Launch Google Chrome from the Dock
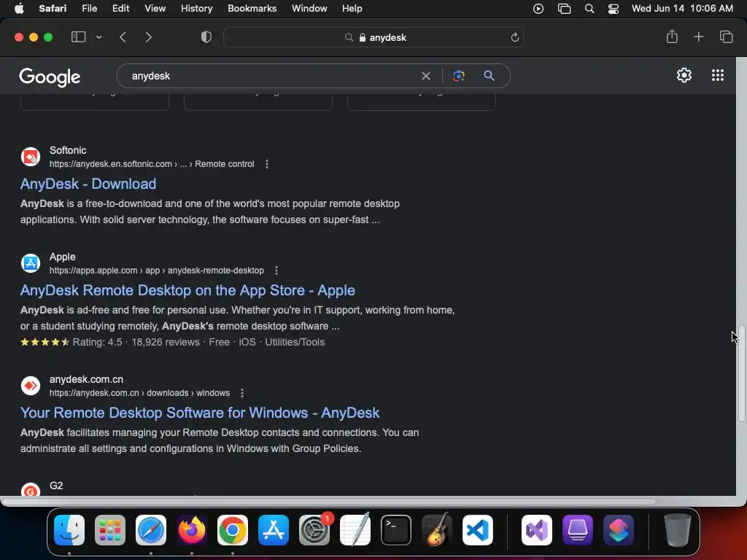 click(233, 530)
